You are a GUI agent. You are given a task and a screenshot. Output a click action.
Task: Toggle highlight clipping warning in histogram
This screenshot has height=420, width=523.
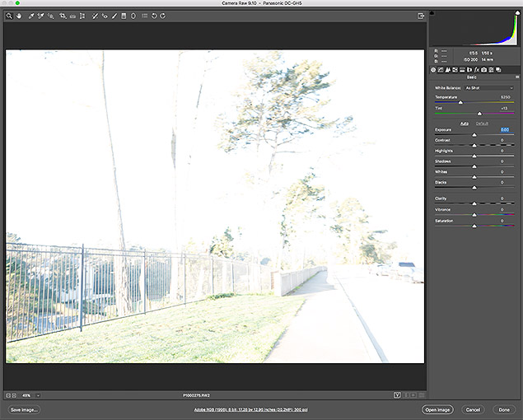[x=516, y=13]
